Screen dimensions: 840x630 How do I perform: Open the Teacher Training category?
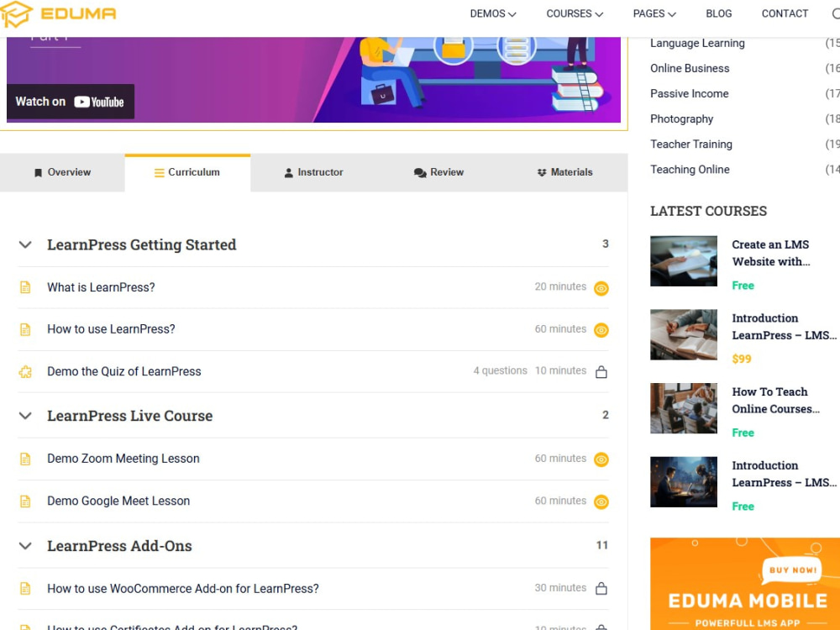pyautogui.click(x=691, y=144)
